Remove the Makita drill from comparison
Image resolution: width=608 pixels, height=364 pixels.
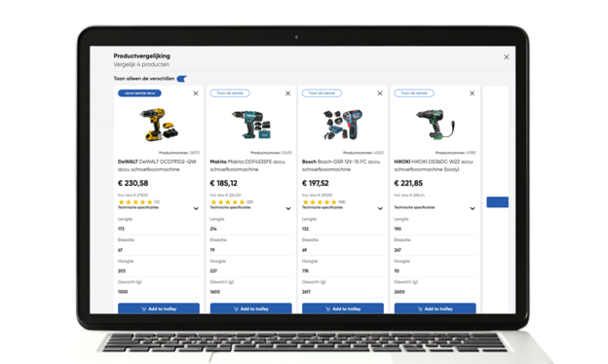point(288,93)
